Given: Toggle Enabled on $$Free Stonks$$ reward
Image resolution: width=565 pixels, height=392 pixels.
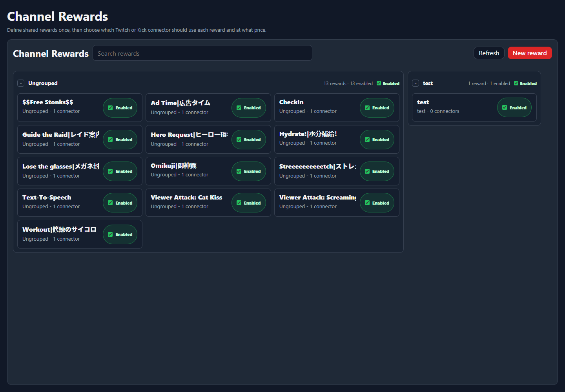Looking at the screenshot, I should click(120, 108).
